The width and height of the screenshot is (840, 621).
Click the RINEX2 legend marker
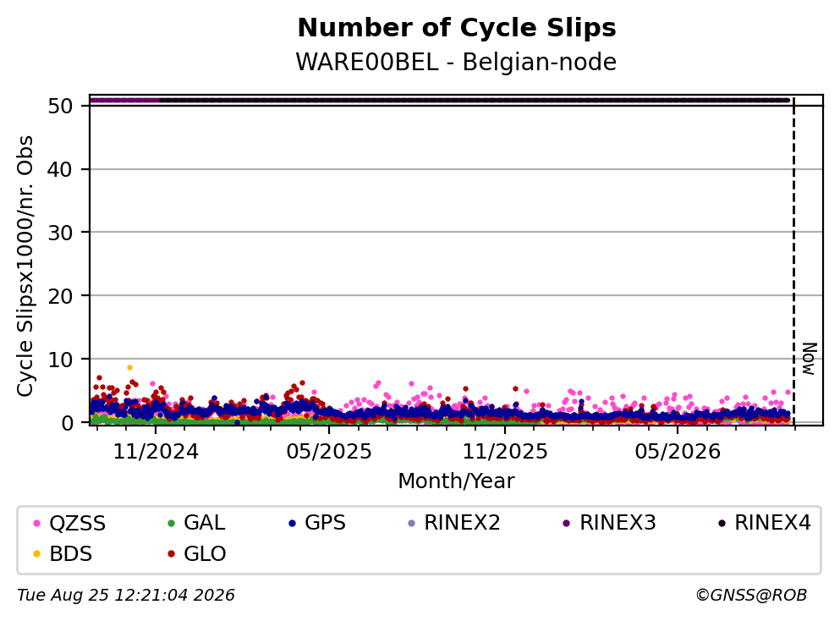(x=411, y=523)
